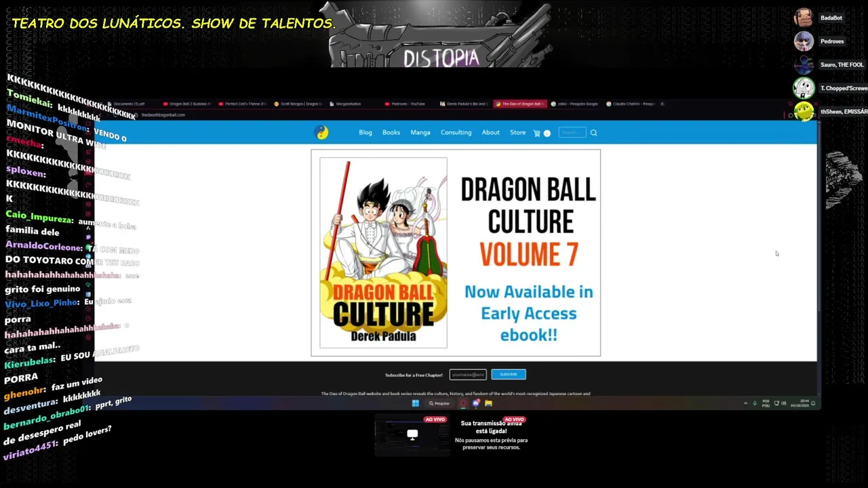
Task: Click Caio_Impureza's chat username
Action: coord(39,217)
